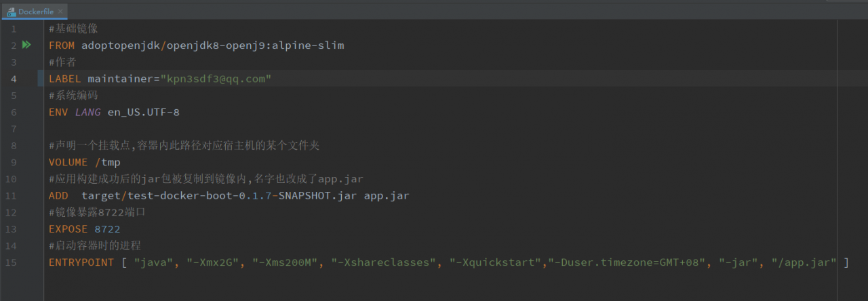868x301 pixels.
Task: Click the Docker file icon on the tab
Action: [x=11, y=12]
